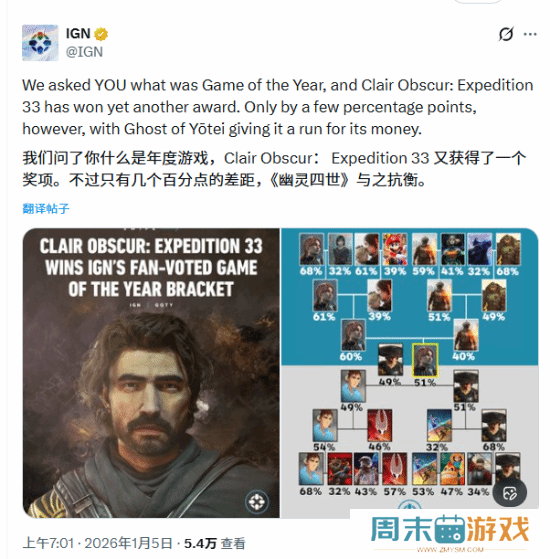Click the image edit icon on bracket picture

pos(509,493)
